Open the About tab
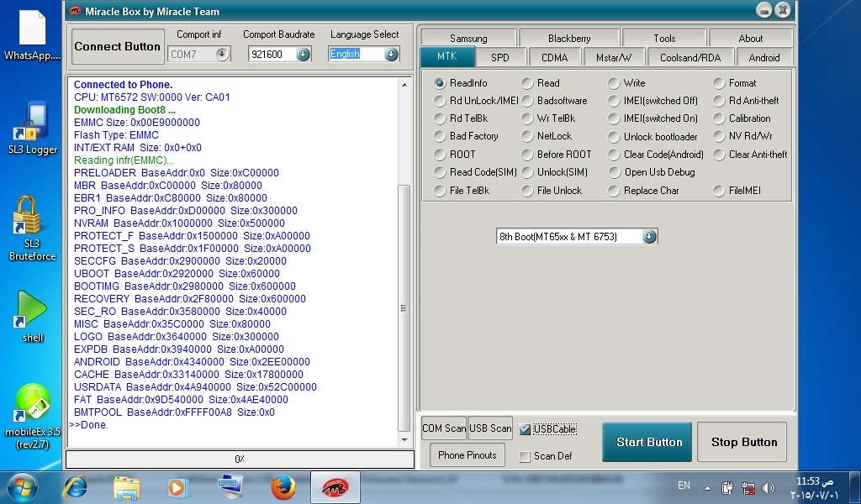 pos(751,39)
